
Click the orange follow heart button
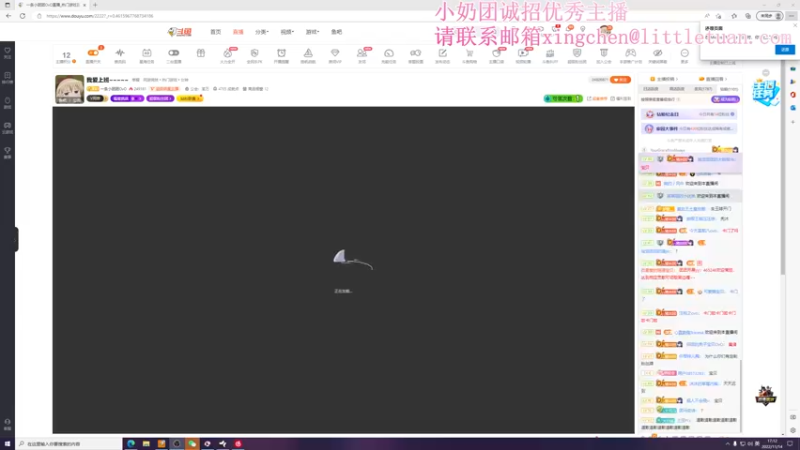click(x=620, y=80)
